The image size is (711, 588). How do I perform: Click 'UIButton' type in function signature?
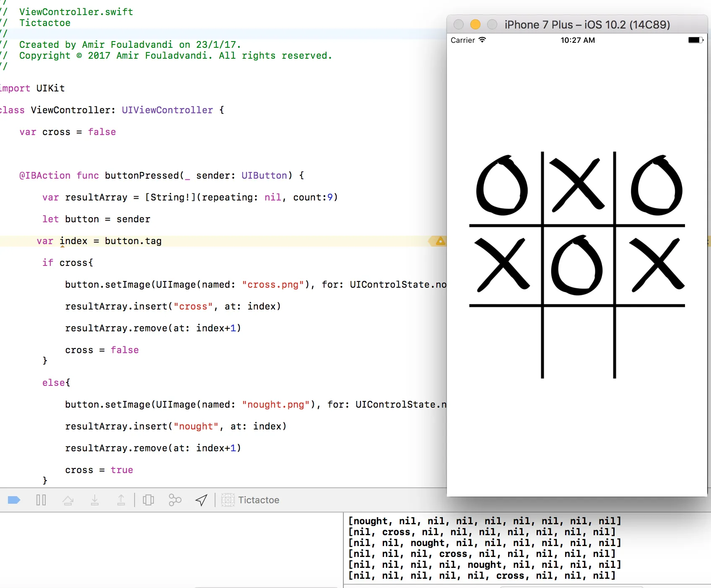click(264, 175)
